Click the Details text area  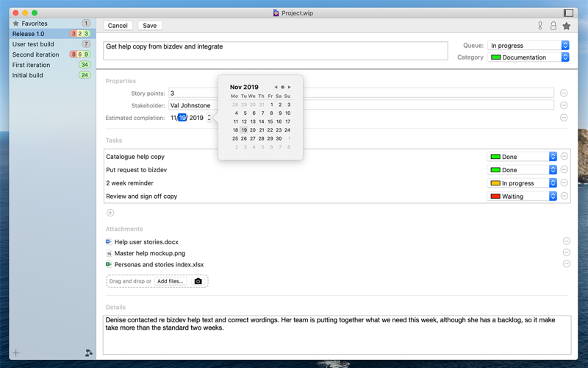[x=337, y=335]
